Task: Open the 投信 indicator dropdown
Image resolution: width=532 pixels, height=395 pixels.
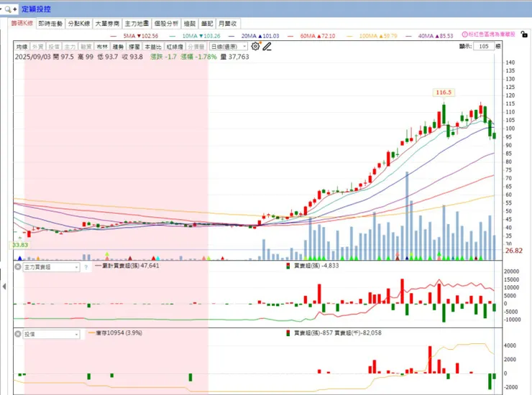Action: (x=51, y=334)
